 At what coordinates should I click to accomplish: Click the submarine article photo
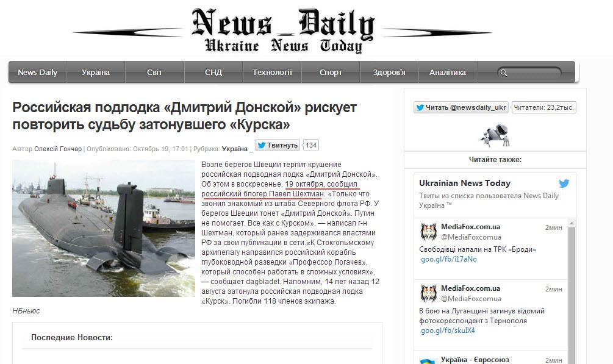pos(104,228)
